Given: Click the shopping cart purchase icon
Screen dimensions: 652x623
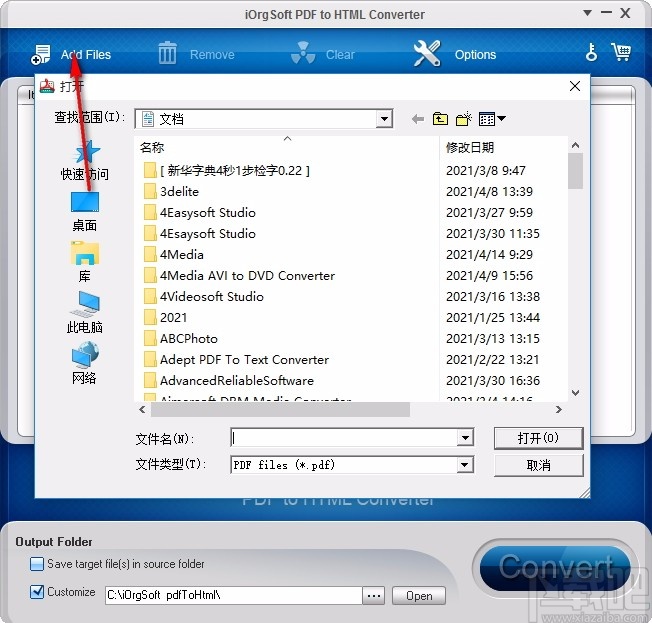Looking at the screenshot, I should 621,52.
